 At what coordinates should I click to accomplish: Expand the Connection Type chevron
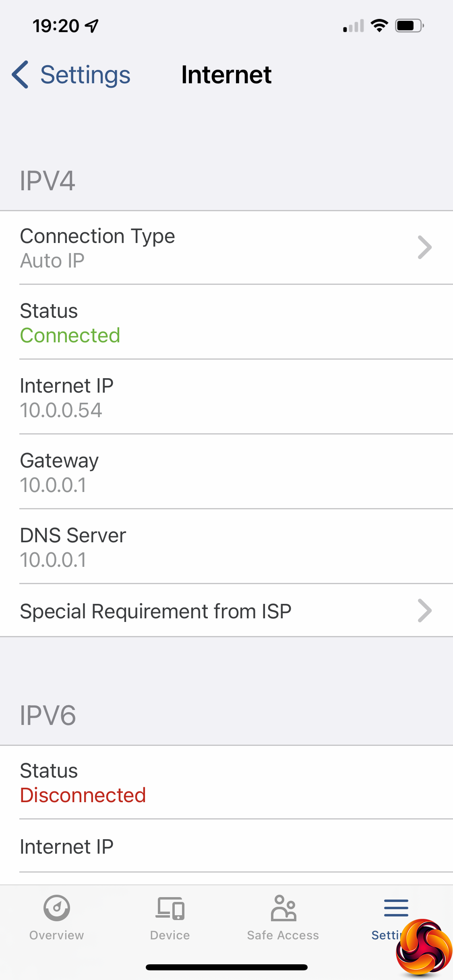pyautogui.click(x=424, y=247)
